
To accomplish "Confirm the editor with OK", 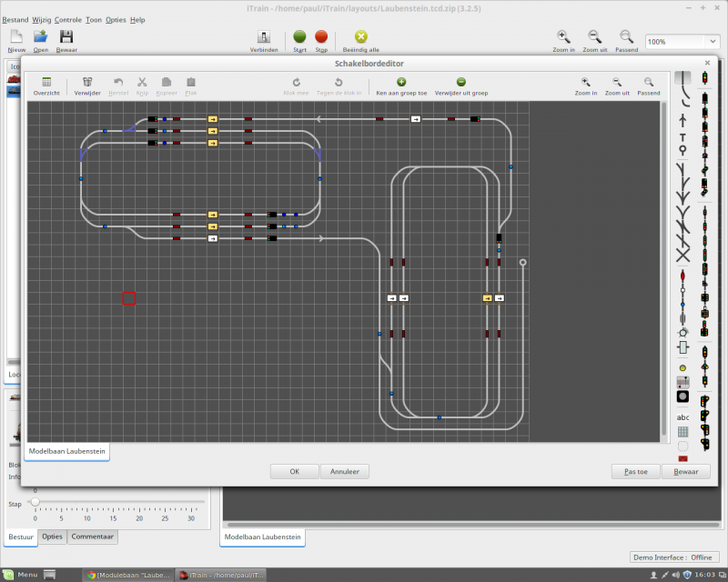I will click(295, 472).
